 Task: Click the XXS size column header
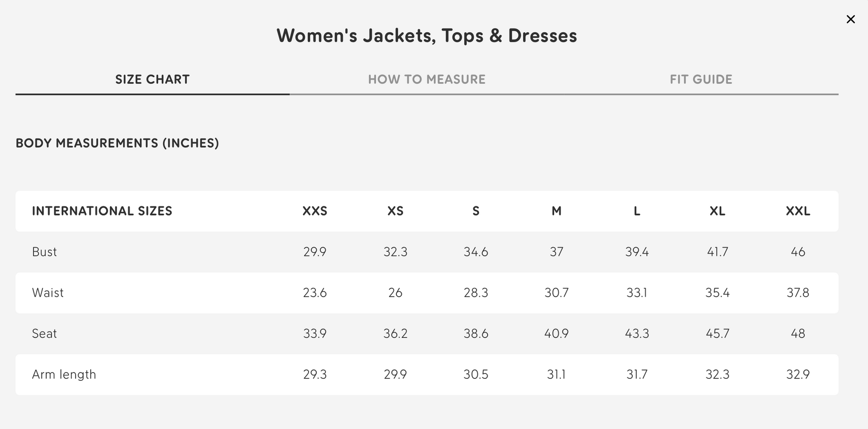(315, 211)
